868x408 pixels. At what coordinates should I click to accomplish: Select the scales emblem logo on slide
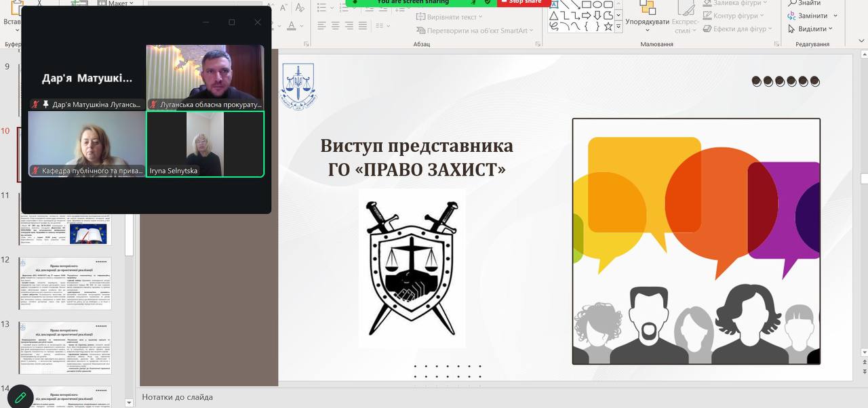click(298, 87)
